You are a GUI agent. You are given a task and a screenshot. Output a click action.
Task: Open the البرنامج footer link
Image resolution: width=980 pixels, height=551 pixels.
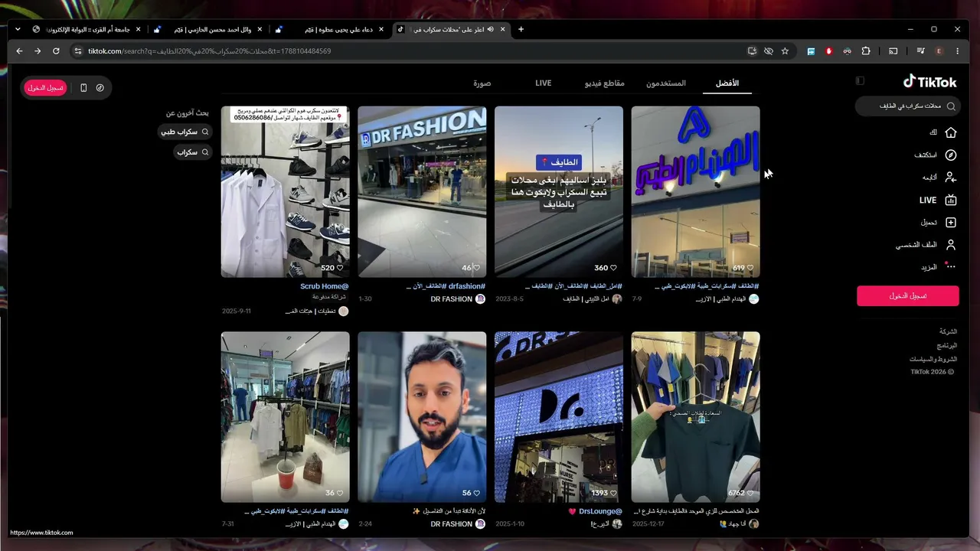pos(948,345)
